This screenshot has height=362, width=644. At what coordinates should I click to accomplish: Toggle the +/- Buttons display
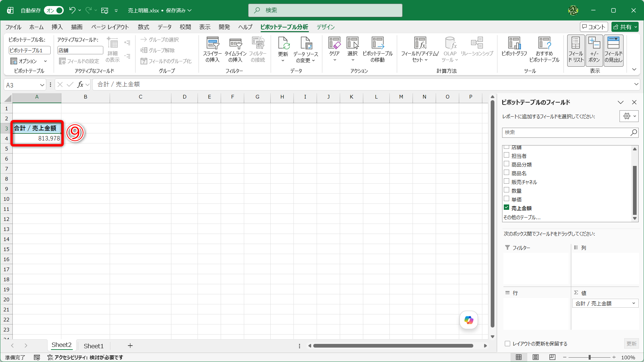594,50
